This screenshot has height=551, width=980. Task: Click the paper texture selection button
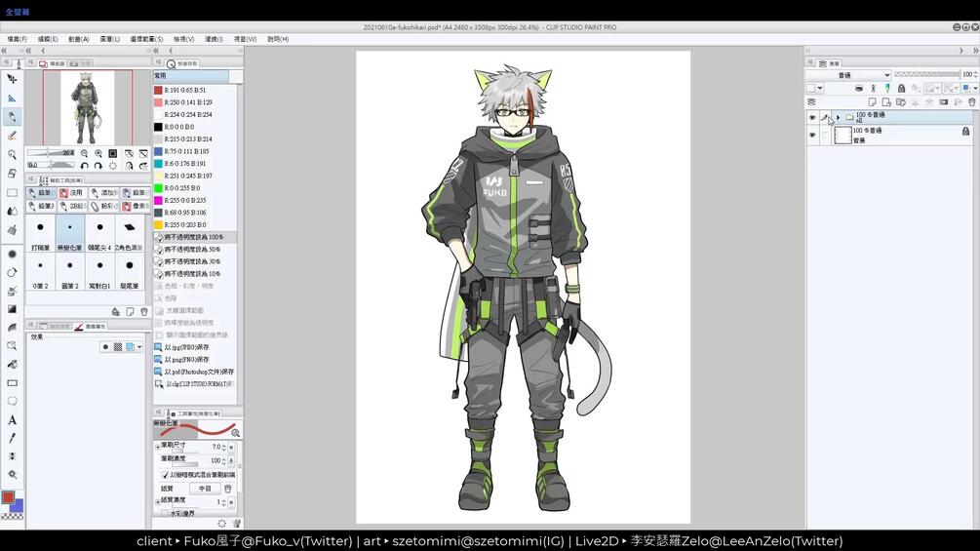coord(205,489)
